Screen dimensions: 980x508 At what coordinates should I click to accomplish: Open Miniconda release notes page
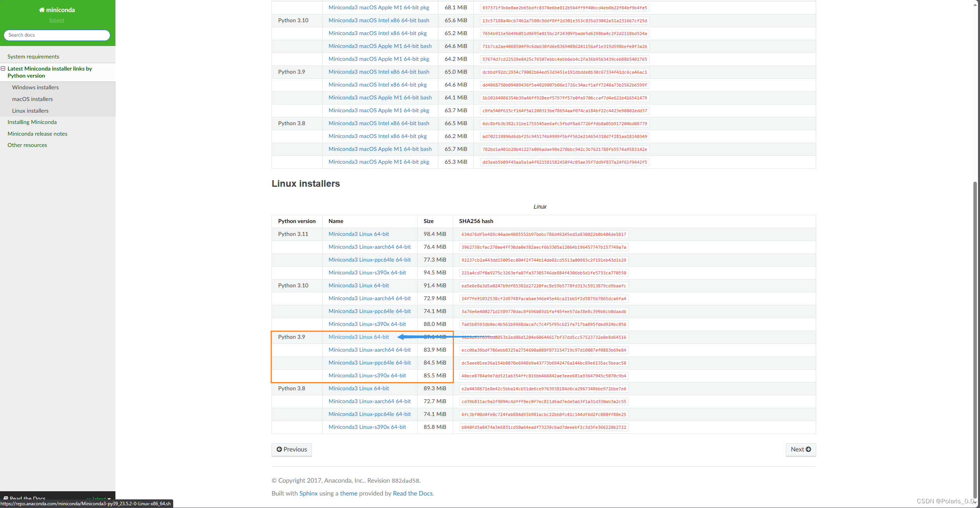[x=37, y=134]
